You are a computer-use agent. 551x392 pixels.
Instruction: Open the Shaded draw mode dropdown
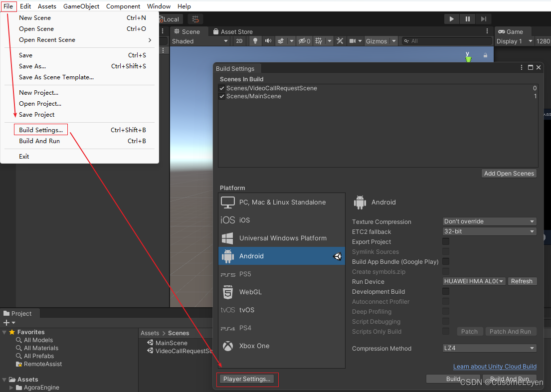tap(200, 41)
